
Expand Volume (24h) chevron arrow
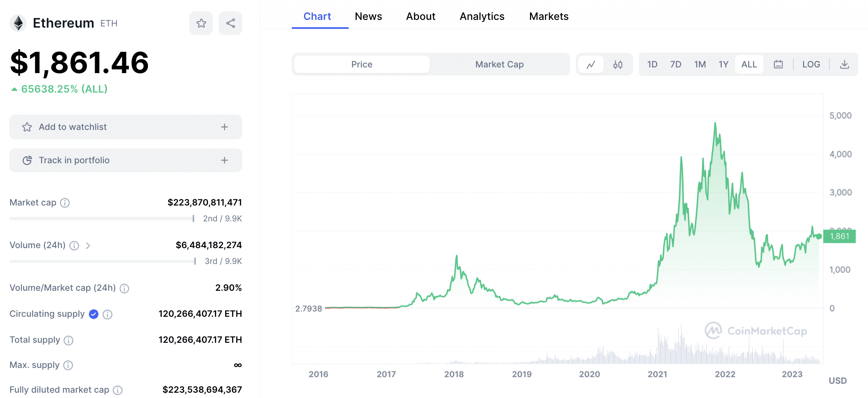(88, 245)
